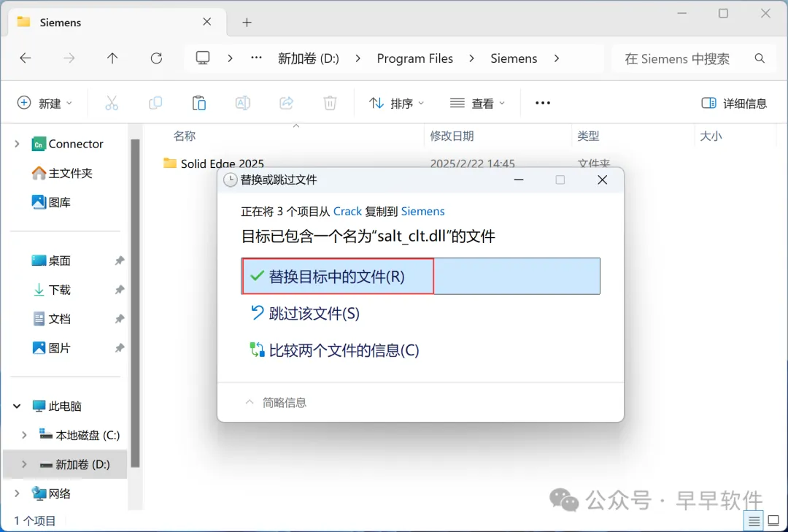Image resolution: width=788 pixels, height=532 pixels.
Task: Close the Siemens tab
Action: point(207,22)
